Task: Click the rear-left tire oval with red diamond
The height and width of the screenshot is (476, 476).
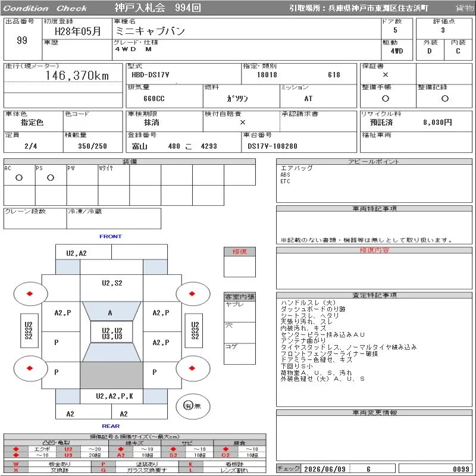Action: tap(30, 368)
